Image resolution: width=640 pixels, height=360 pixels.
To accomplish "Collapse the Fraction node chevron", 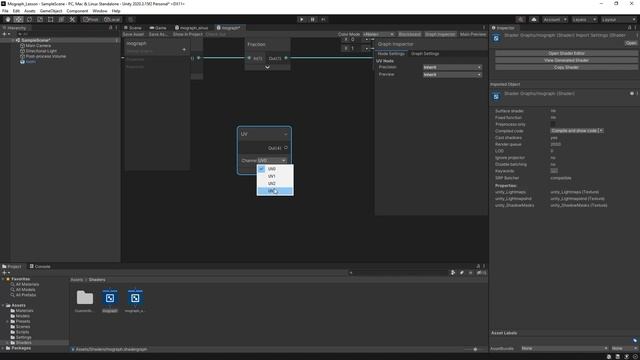I will tap(267, 67).
